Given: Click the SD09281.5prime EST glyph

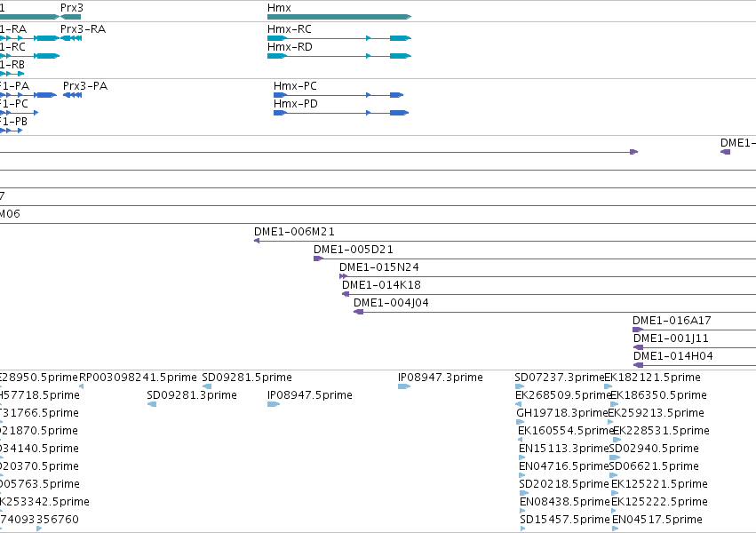Looking at the screenshot, I should pos(207,386).
